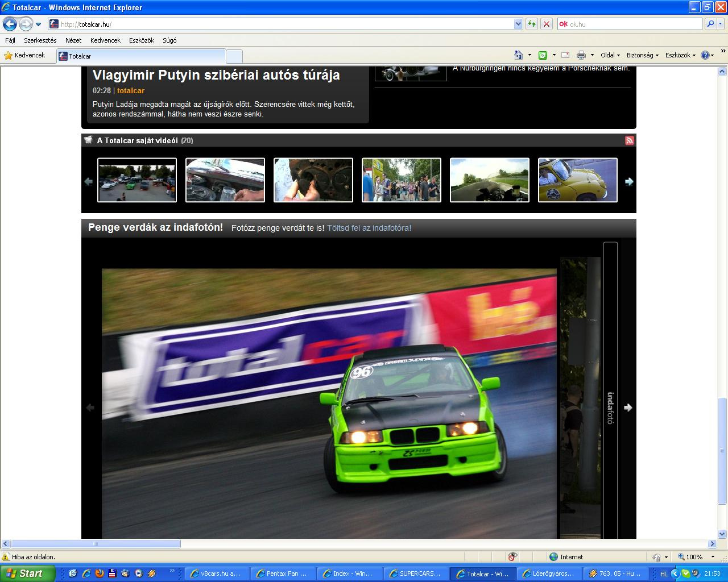Expand the address bar history dropdown
Viewport: 728px width, 582px height.
518,24
